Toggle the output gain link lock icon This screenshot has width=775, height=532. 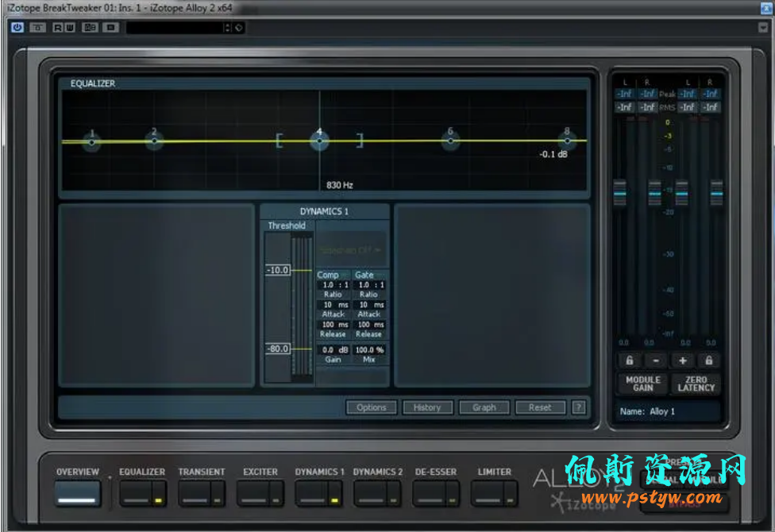point(709,360)
